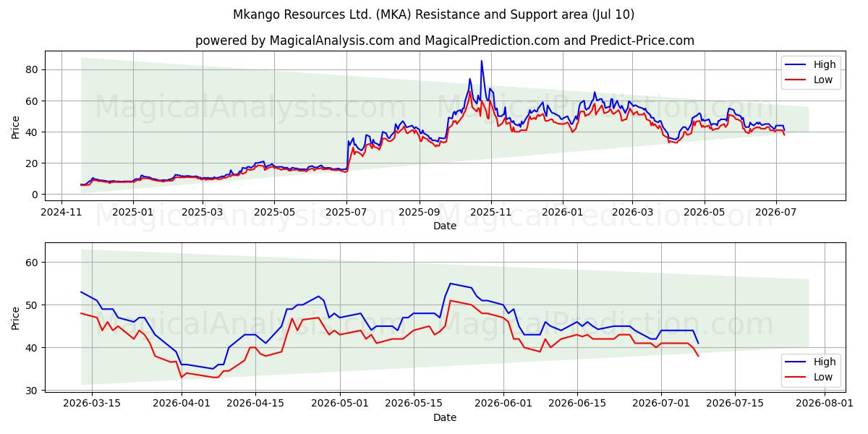This screenshot has height=434, width=868.
Task: Click the highest blue price spike in top chart
Action: (481, 61)
